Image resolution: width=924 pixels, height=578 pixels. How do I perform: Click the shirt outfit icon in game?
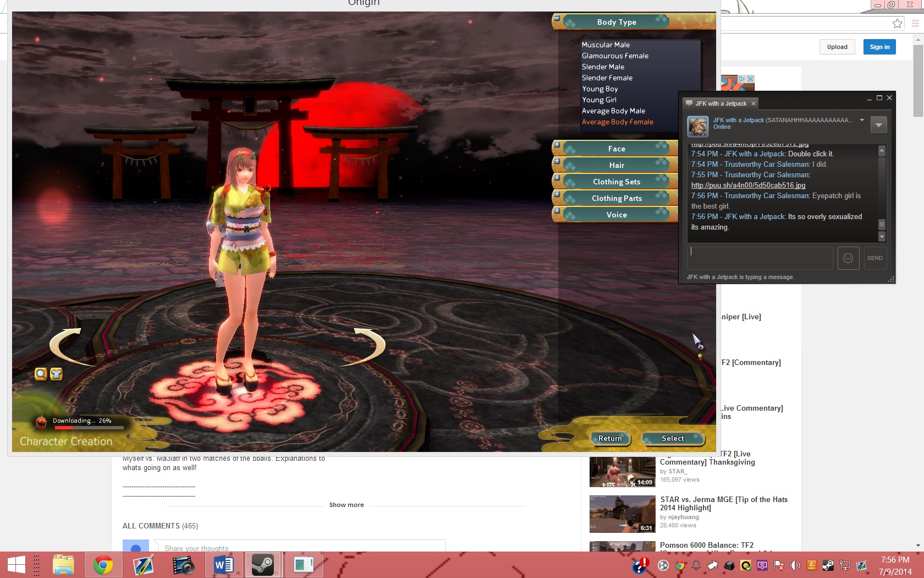(x=56, y=374)
